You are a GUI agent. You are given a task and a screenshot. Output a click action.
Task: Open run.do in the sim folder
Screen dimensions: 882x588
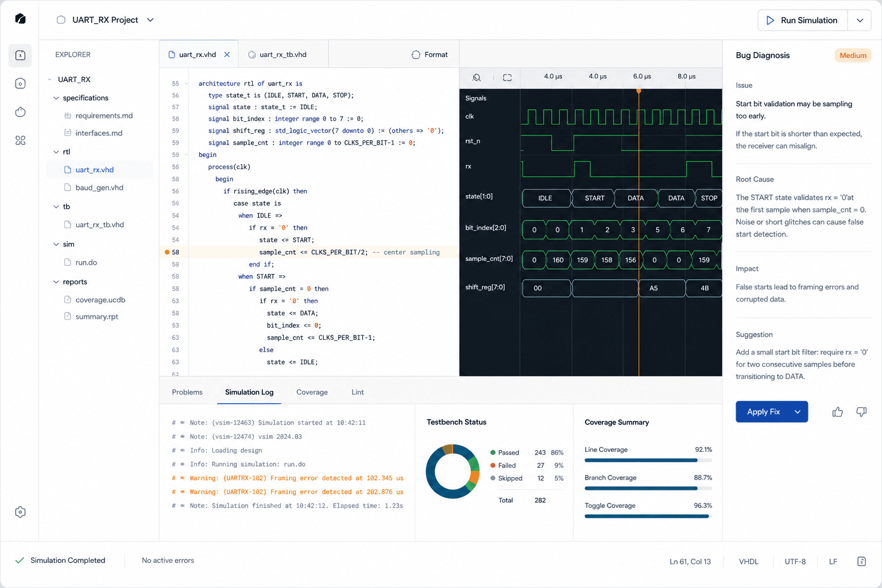[86, 262]
